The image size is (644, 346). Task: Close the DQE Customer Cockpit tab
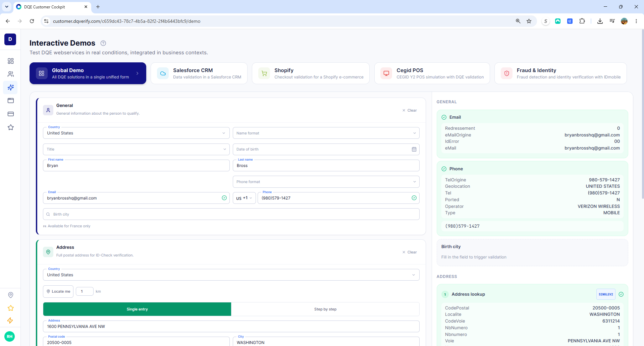[86, 7]
